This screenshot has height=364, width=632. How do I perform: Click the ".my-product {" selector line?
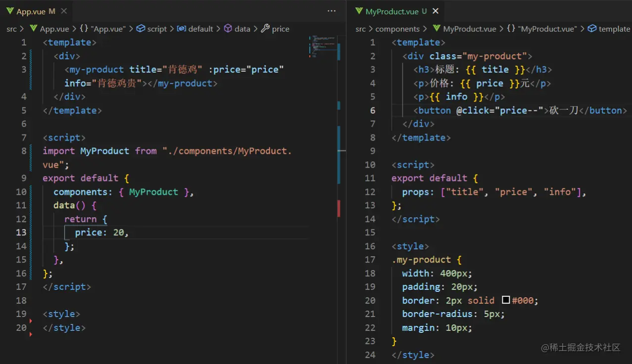[426, 260]
